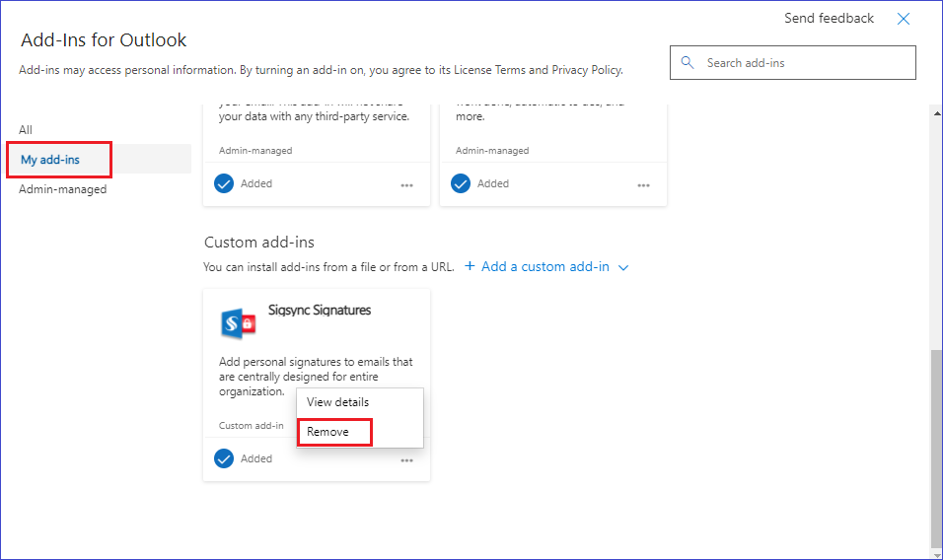Toggle Added checkmark on left admin-managed card
Image resolution: width=943 pixels, height=560 pixels.
click(224, 183)
